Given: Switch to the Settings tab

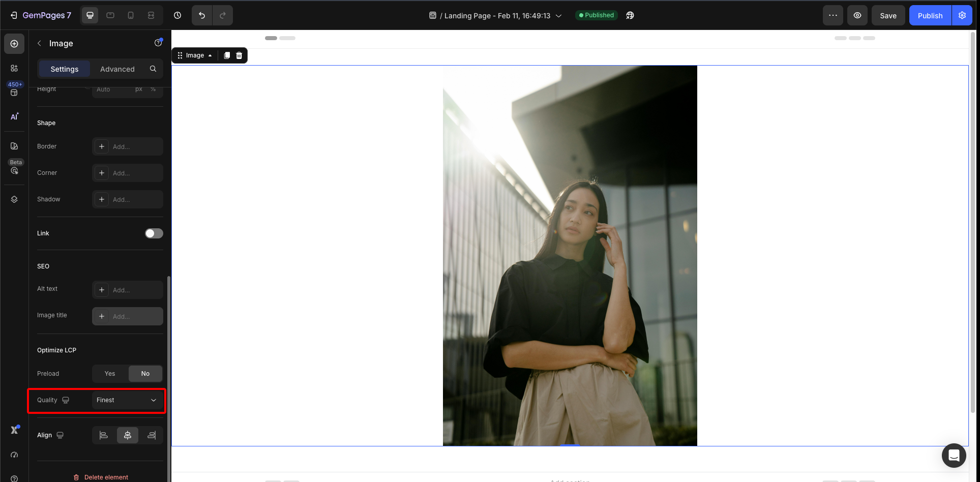Looking at the screenshot, I should tap(65, 69).
